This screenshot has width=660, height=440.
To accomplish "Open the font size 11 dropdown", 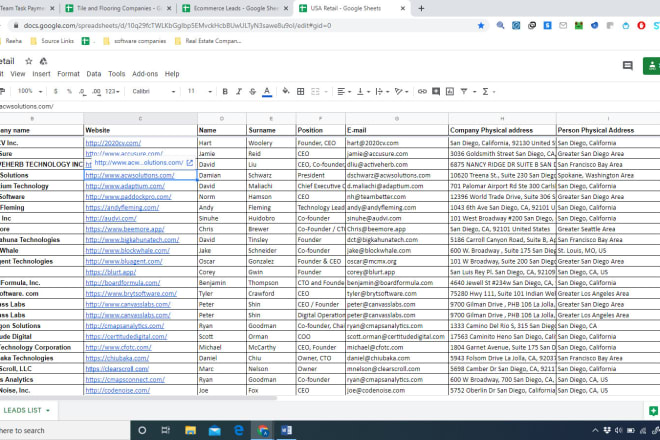I will coord(200,91).
